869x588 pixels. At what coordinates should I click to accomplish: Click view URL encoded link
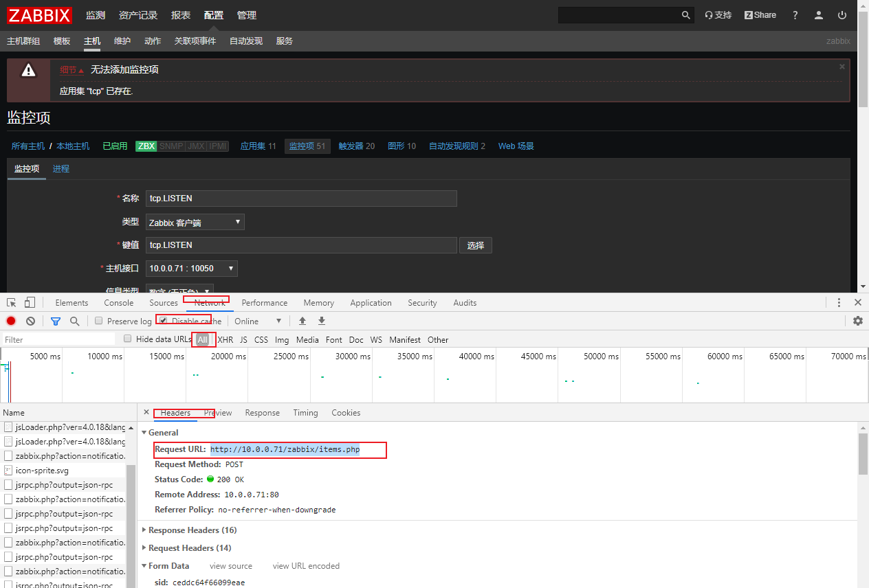tap(306, 566)
